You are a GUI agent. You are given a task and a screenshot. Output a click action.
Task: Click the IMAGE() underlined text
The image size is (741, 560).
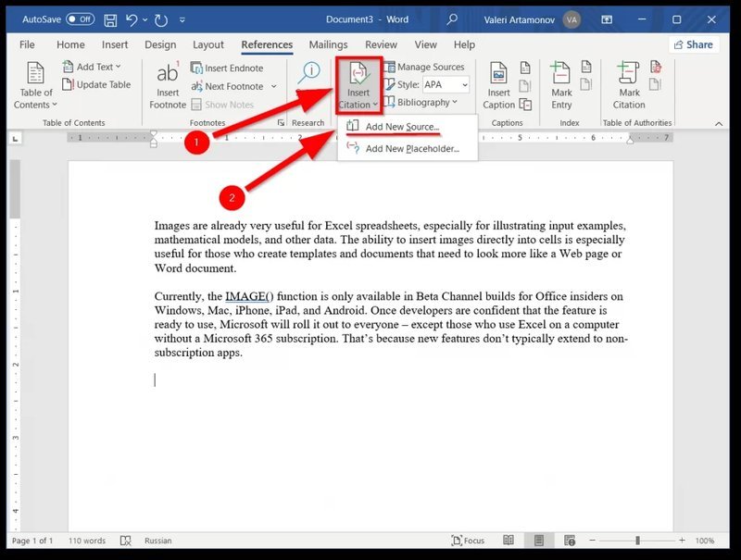pos(249,296)
